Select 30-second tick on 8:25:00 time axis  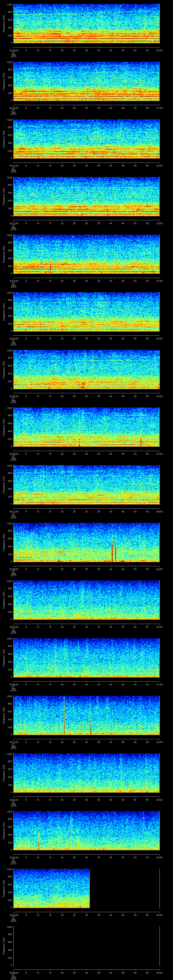click(x=86, y=396)
